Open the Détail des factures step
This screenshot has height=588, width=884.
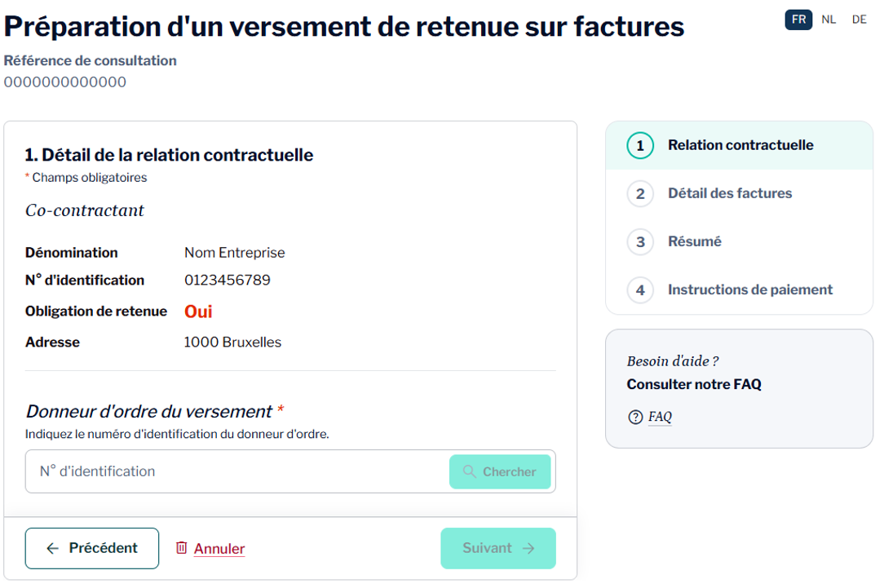click(730, 193)
